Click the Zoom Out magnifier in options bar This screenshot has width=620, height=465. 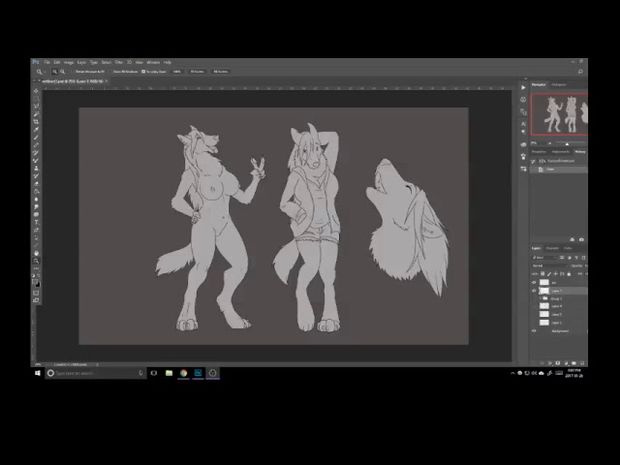coord(62,72)
